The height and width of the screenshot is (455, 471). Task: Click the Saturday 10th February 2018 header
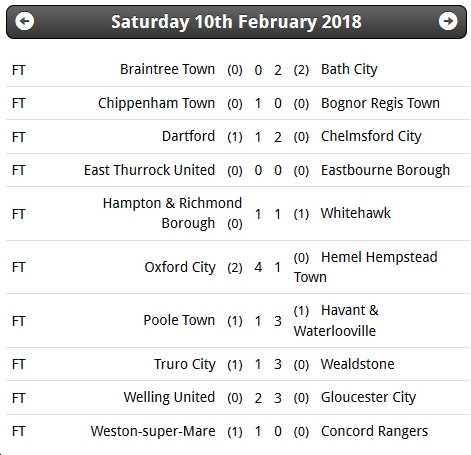point(236,22)
